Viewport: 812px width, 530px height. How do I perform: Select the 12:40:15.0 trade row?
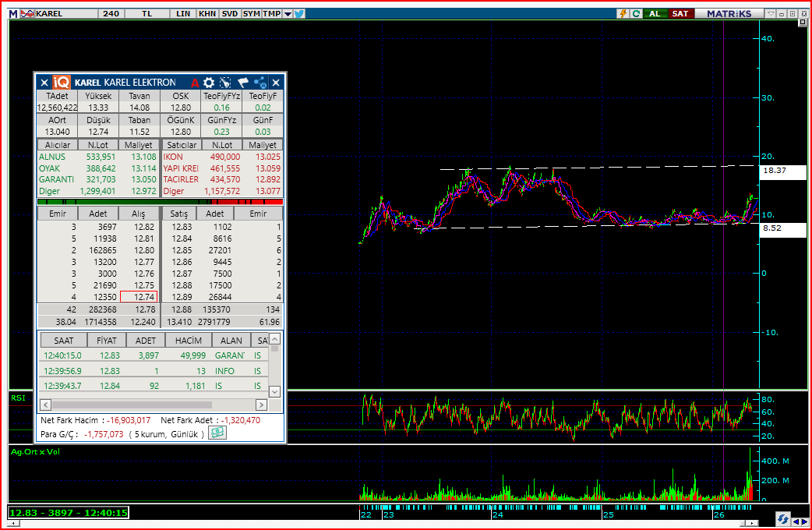154,355
